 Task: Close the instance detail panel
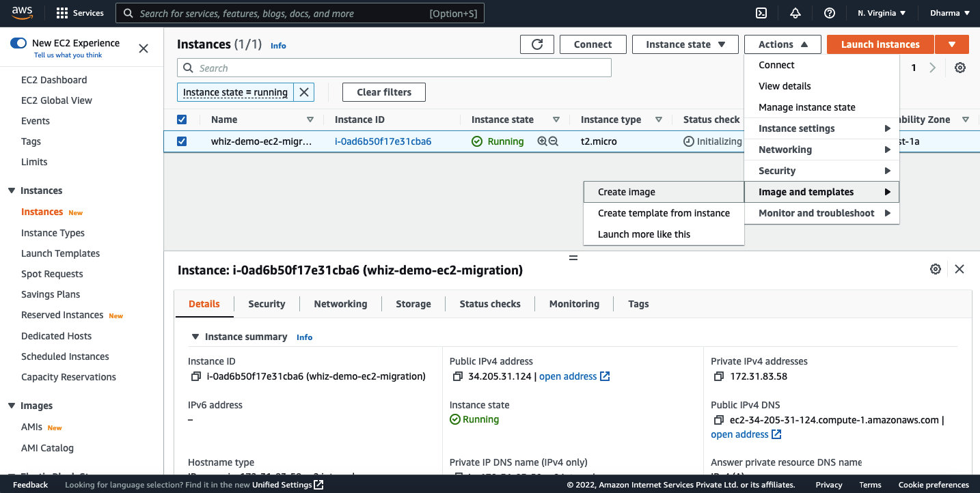pos(959,269)
